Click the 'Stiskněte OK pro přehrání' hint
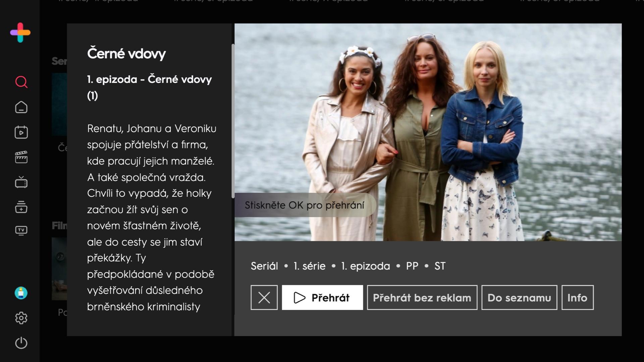The image size is (644, 362). click(304, 205)
